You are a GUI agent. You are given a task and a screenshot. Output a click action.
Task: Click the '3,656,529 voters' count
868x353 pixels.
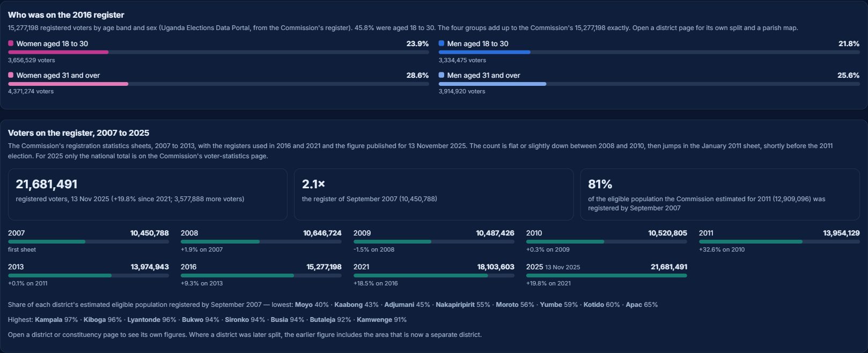click(x=32, y=60)
